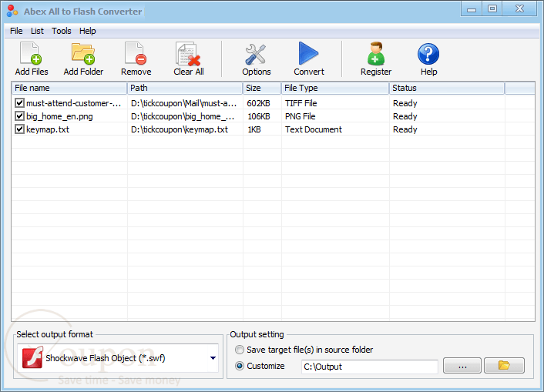Open the Help question mark icon
This screenshot has width=544, height=392.
tap(428, 54)
